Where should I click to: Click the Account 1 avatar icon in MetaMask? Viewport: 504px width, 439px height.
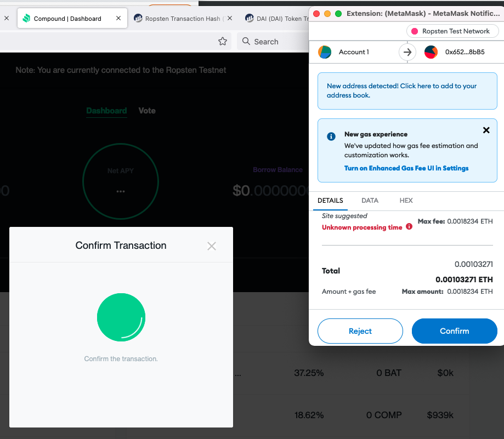[325, 52]
